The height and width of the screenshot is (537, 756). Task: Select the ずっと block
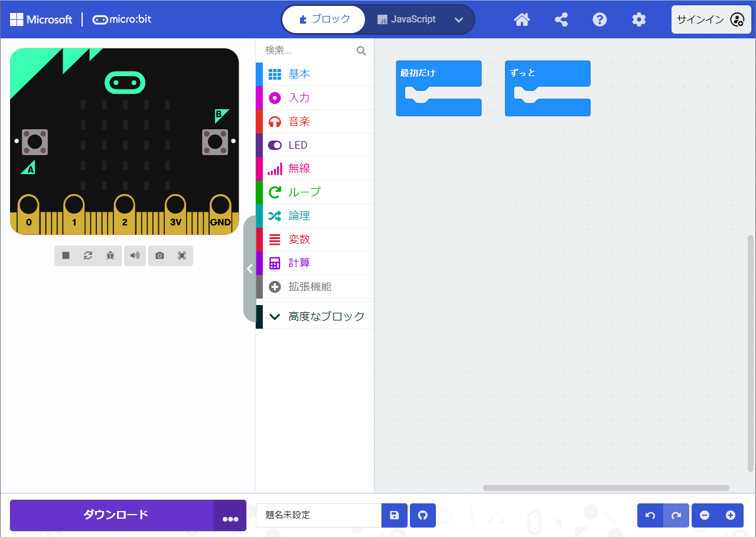click(x=548, y=73)
